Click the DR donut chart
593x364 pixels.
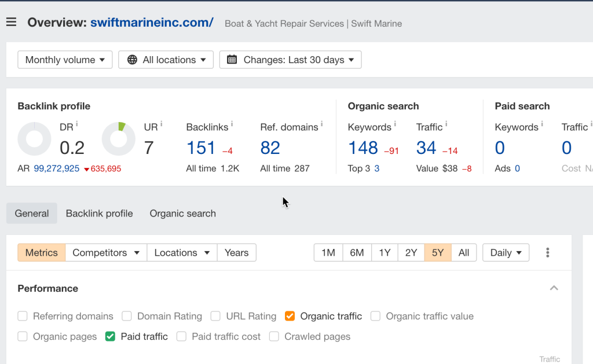[34, 139]
